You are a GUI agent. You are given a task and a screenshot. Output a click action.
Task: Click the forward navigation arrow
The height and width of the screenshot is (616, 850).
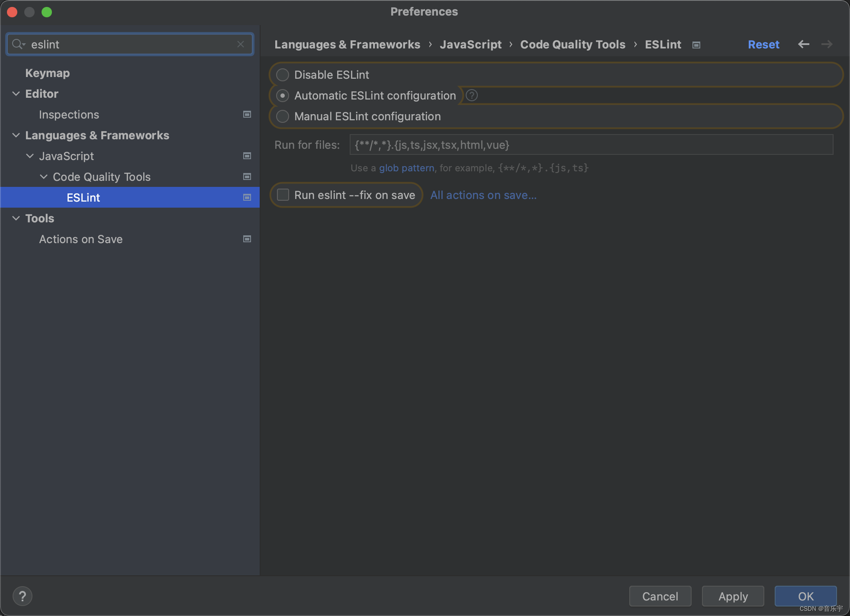pyautogui.click(x=827, y=44)
